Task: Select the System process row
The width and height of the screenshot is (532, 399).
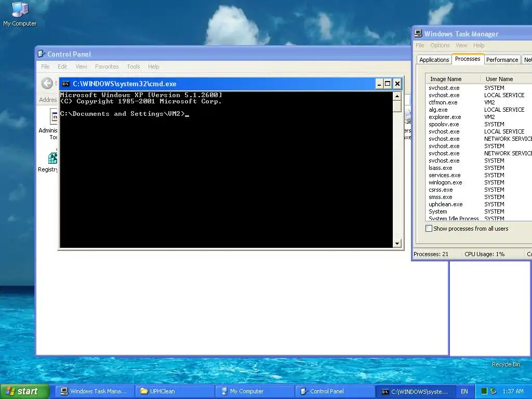Action: pyautogui.click(x=478, y=211)
